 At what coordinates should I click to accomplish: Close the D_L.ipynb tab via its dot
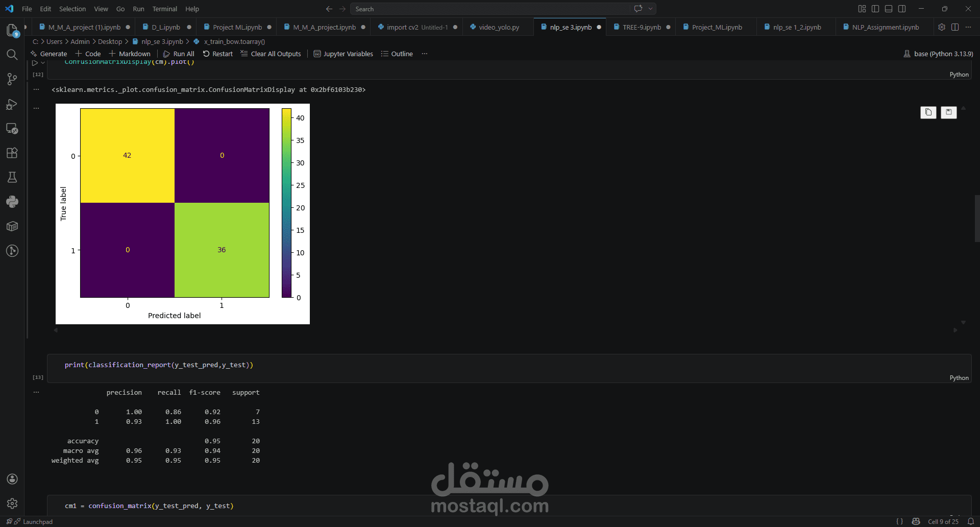pos(189,27)
